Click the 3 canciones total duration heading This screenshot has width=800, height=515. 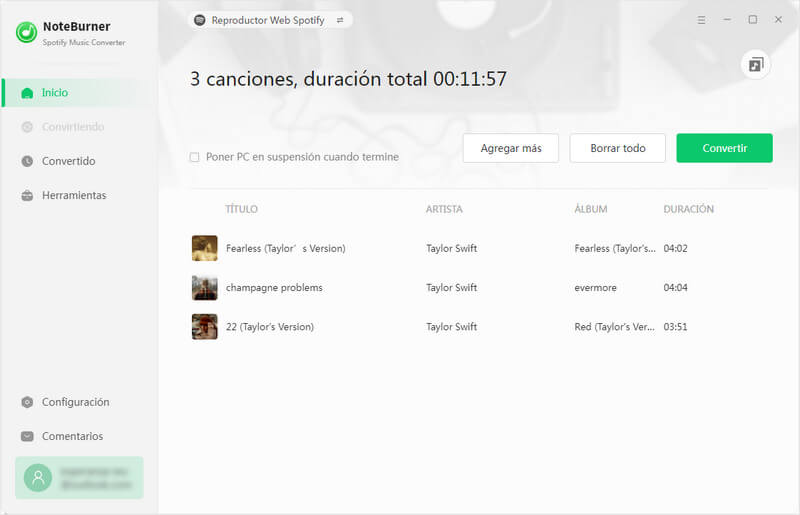tap(348, 79)
